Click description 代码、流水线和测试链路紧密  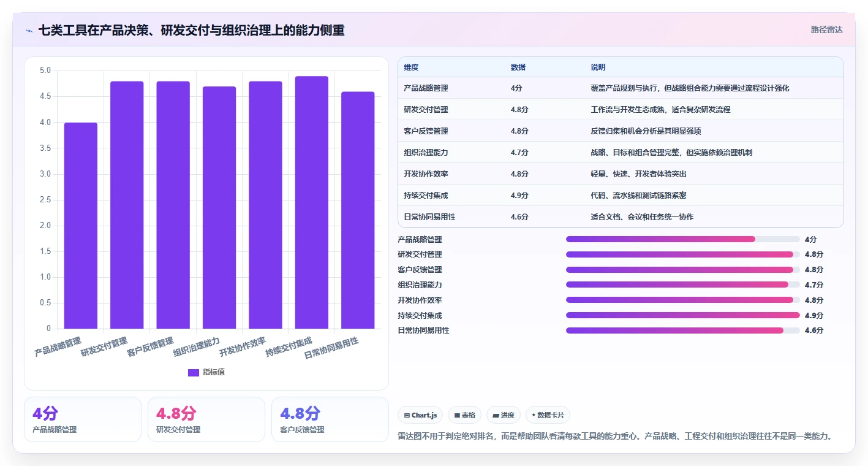tap(638, 196)
